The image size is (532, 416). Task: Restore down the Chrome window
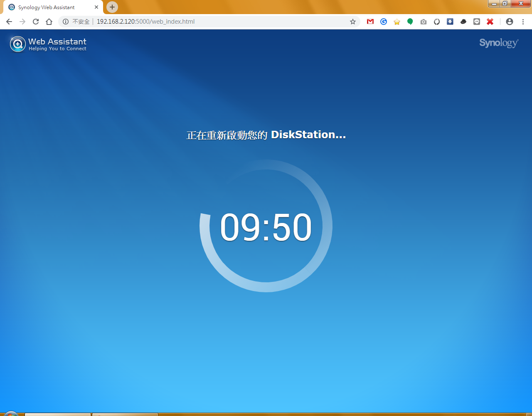(x=505, y=4)
